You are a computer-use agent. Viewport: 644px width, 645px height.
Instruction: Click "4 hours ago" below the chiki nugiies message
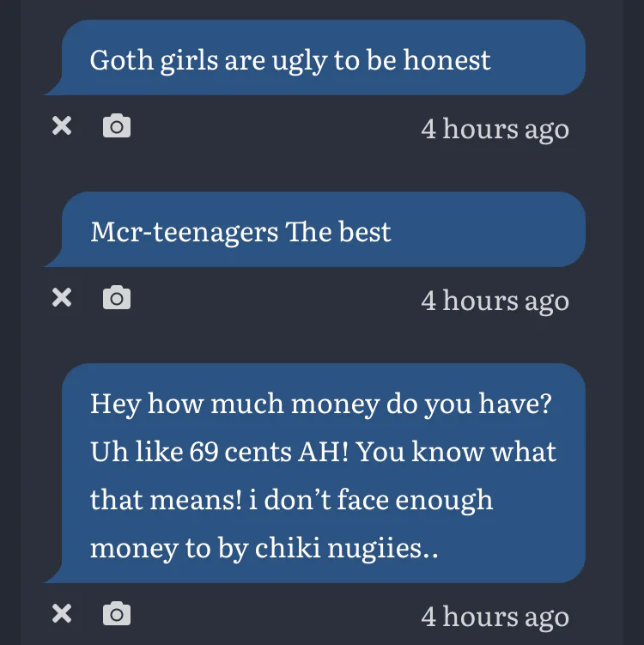(x=495, y=617)
